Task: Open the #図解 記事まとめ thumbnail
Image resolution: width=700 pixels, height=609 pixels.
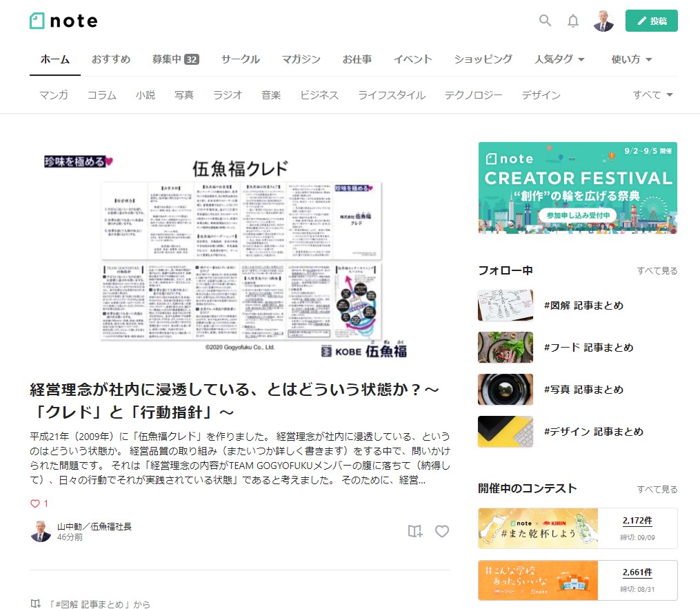Action: (506, 306)
